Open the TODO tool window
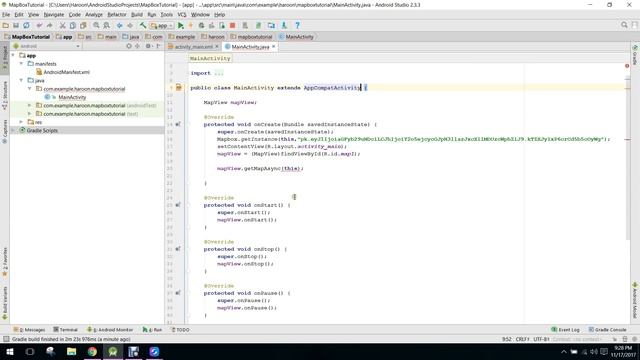The image size is (640, 360). click(x=180, y=330)
